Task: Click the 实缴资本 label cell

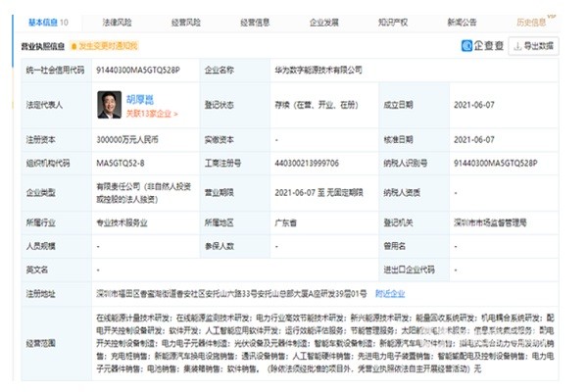Action: click(235, 139)
